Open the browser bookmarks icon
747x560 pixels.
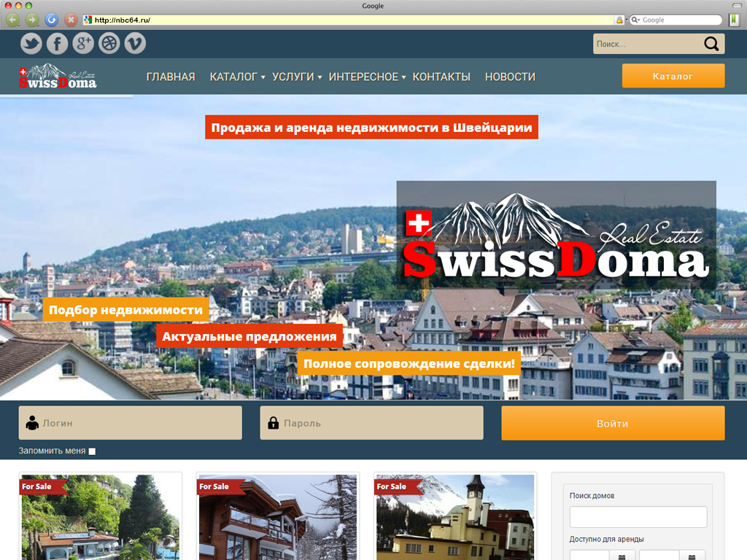734,20
